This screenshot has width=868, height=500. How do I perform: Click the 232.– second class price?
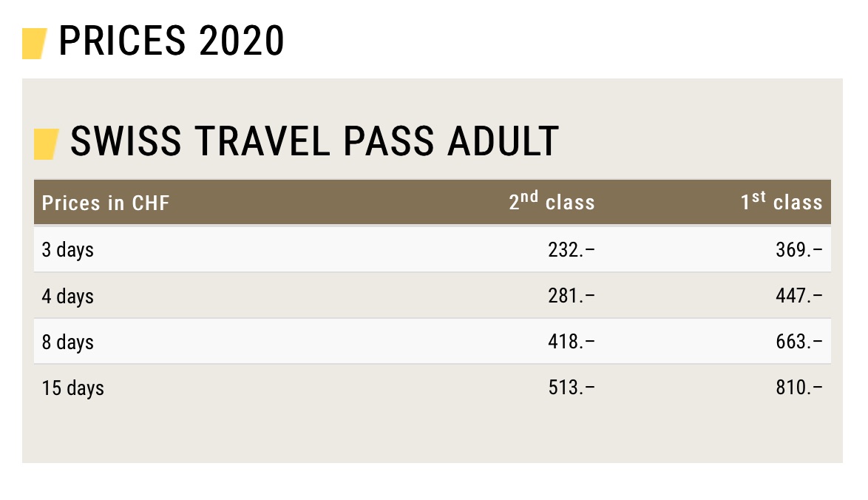pyautogui.click(x=571, y=250)
